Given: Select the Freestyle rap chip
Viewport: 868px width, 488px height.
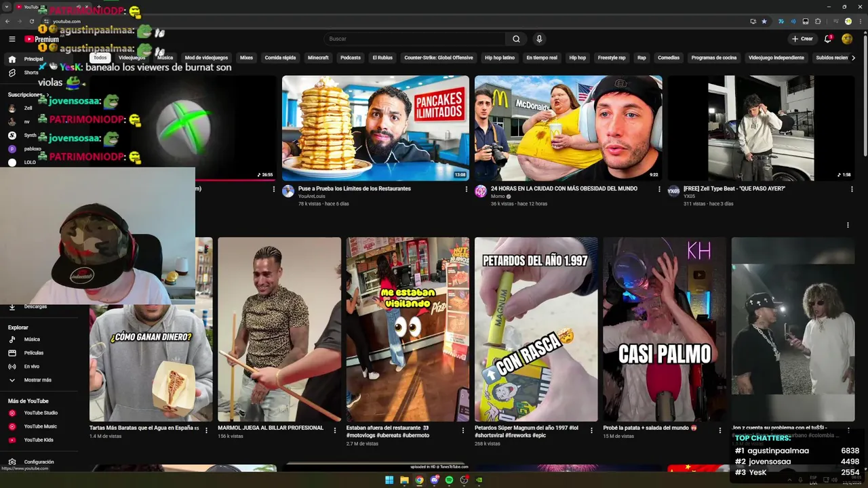Looking at the screenshot, I should click(x=612, y=58).
